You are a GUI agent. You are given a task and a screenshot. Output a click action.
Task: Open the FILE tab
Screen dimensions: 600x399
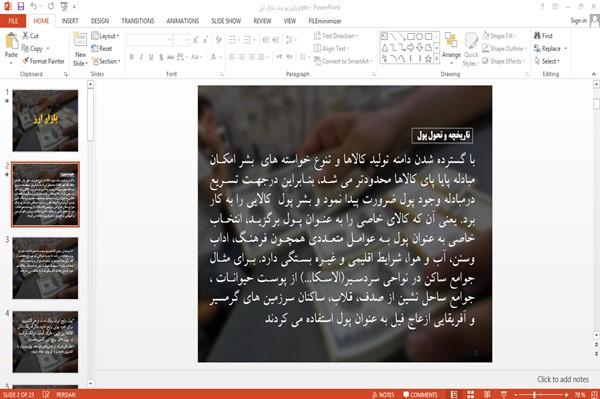click(x=13, y=21)
